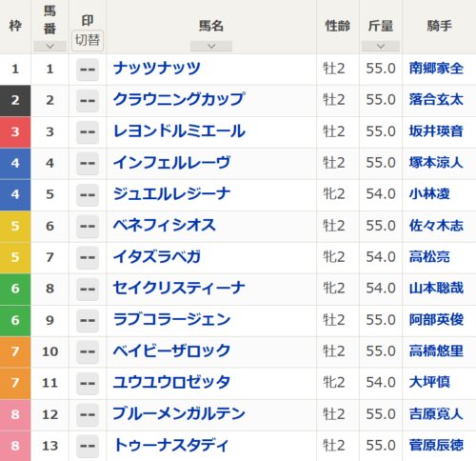Expand the 斤量 sort dropdown arrow
This screenshot has width=476, height=461.
tap(381, 47)
